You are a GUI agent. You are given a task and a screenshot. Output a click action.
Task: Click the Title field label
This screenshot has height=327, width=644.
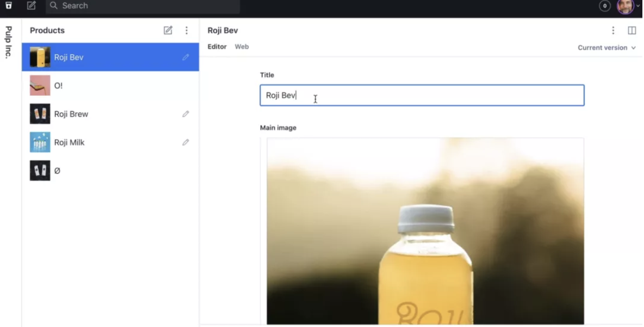267,75
